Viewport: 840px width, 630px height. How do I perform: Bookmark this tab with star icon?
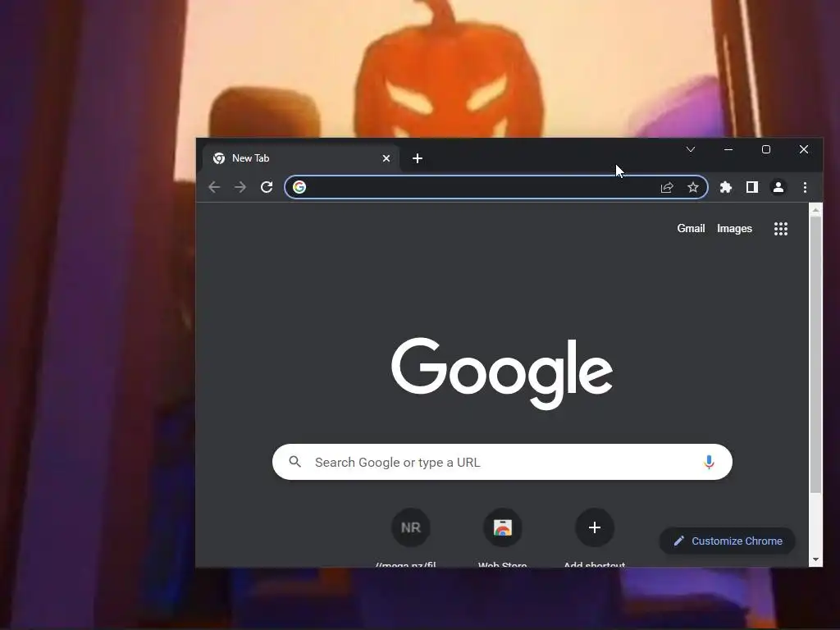point(693,187)
